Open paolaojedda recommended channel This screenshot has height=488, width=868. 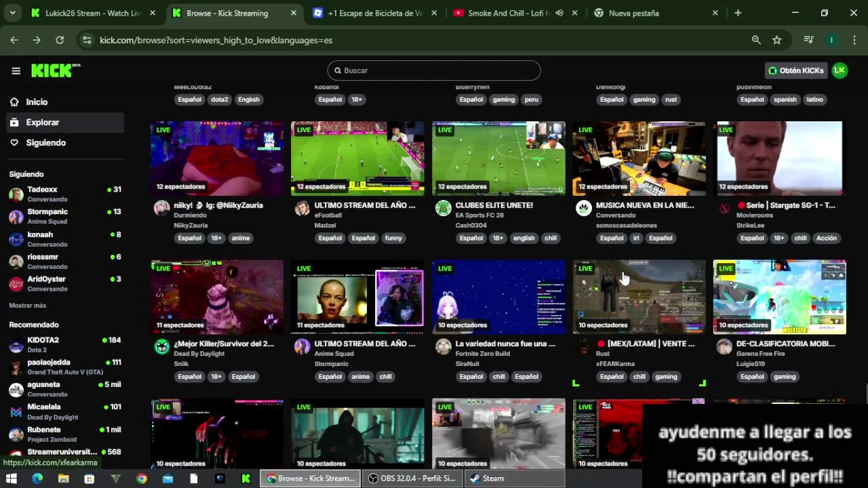click(64, 367)
